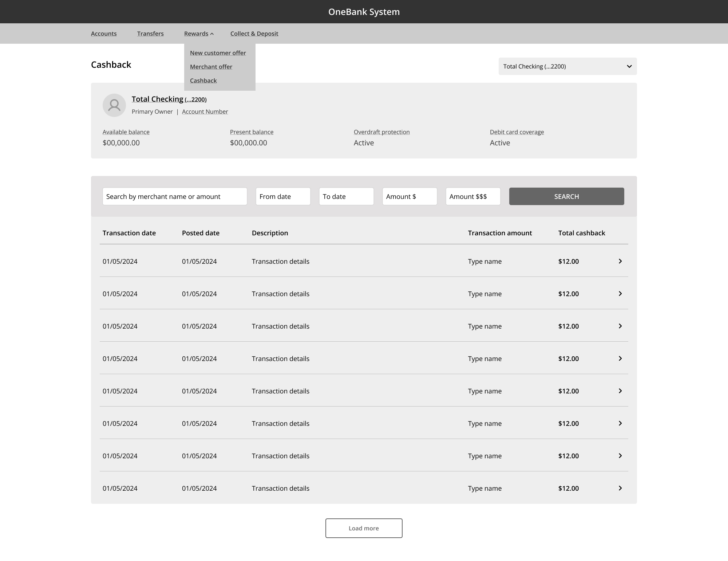Open details arrow on first transaction row
This screenshot has width=728, height=561.
pos(620,261)
